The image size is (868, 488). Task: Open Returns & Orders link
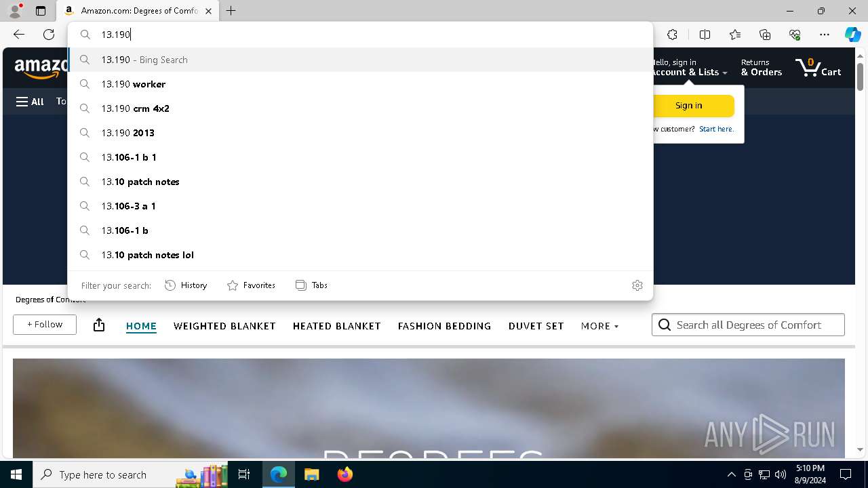coord(761,67)
